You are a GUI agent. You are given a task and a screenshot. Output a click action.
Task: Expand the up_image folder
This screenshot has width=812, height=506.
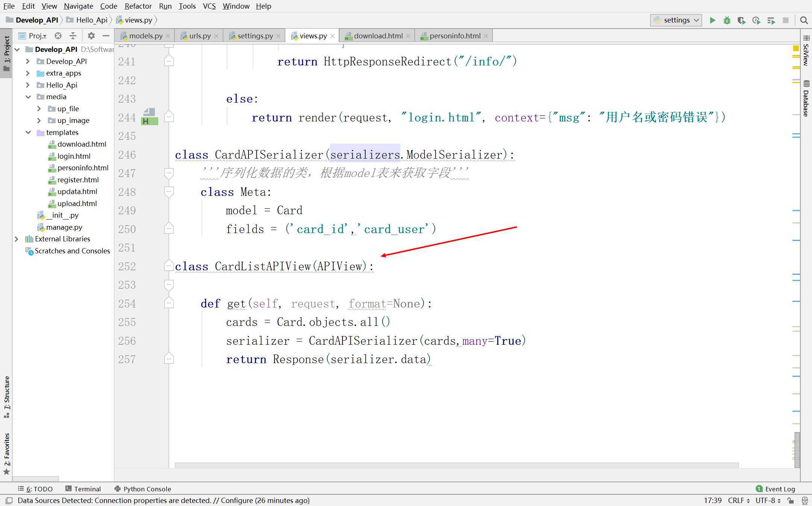[x=39, y=120]
